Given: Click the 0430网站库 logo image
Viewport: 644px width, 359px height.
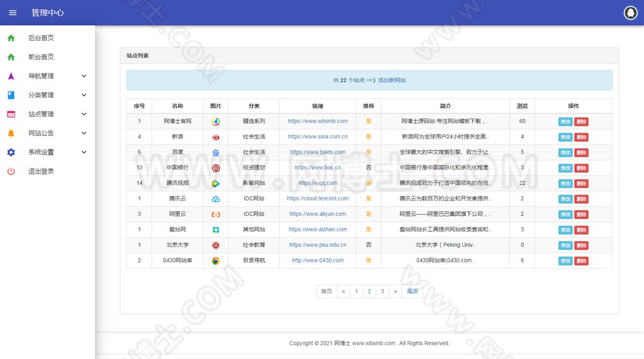Looking at the screenshot, I should 216,261.
